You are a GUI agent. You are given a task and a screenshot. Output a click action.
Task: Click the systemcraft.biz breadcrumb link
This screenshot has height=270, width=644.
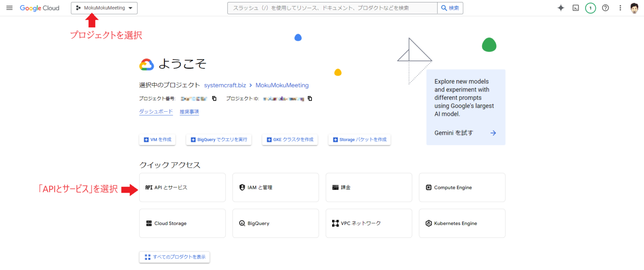pyautogui.click(x=225, y=85)
